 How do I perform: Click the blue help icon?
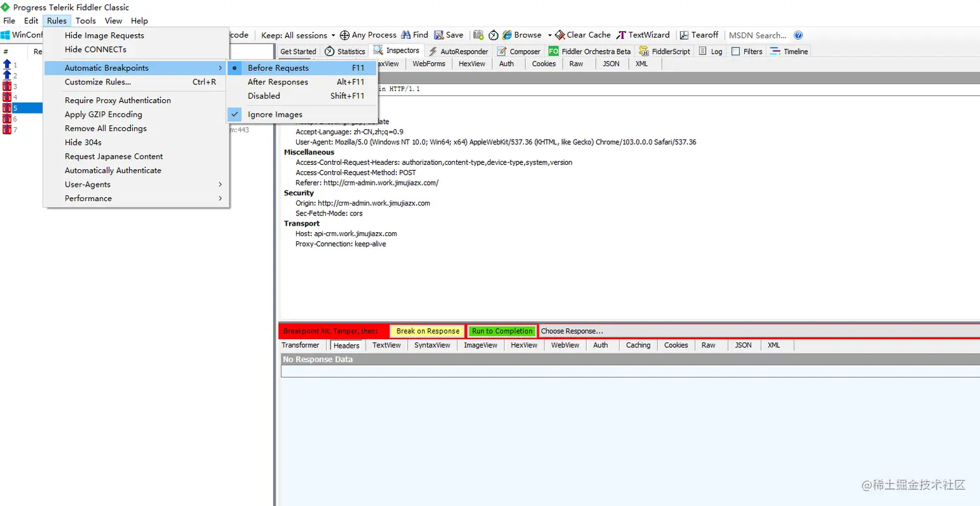[x=798, y=35]
